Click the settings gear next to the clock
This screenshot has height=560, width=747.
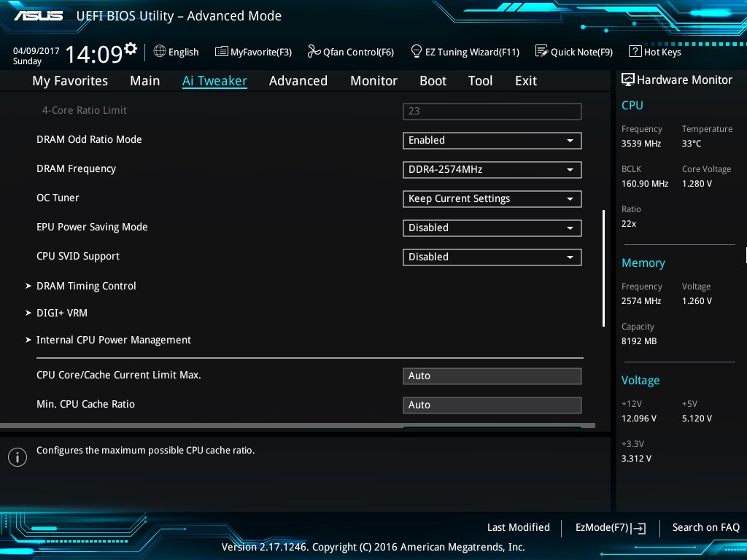[131, 49]
